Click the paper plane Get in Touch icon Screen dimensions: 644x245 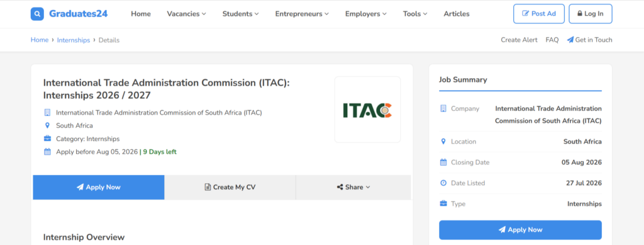click(570, 40)
